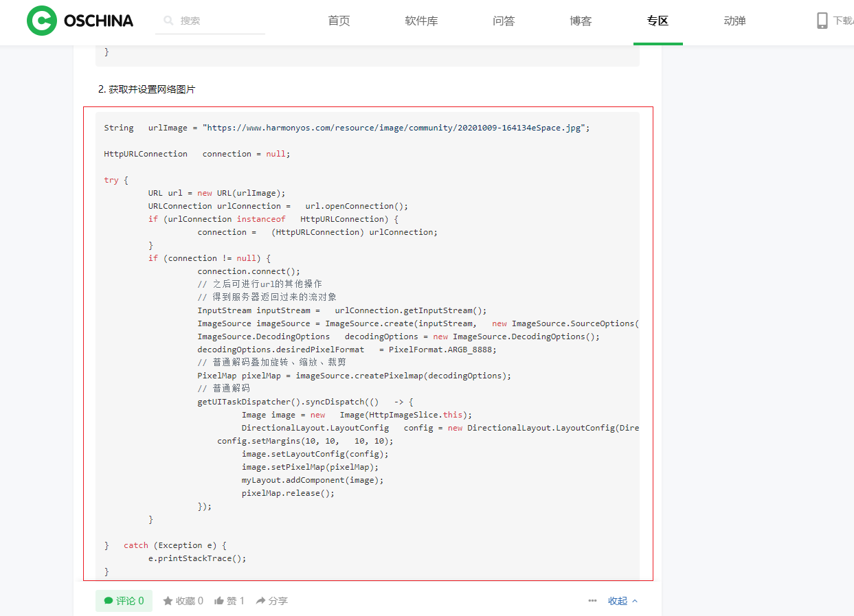Viewport: 854px width, 616px height.
Task: Open the 动弹 navigation item
Action: click(734, 21)
